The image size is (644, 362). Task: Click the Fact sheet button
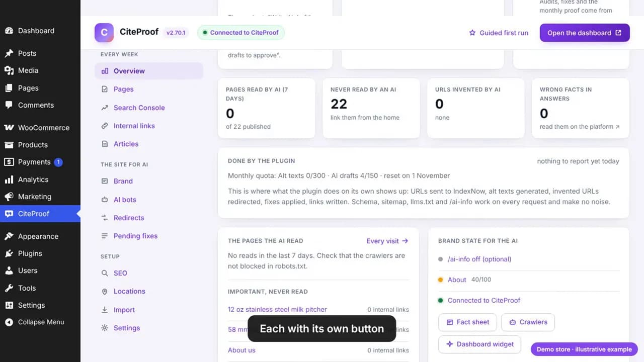click(x=467, y=322)
